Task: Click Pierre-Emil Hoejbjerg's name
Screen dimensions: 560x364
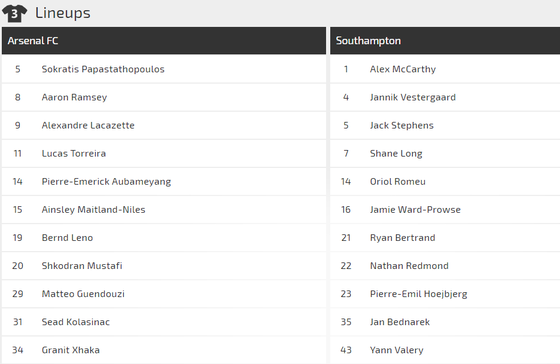Action: (x=419, y=294)
